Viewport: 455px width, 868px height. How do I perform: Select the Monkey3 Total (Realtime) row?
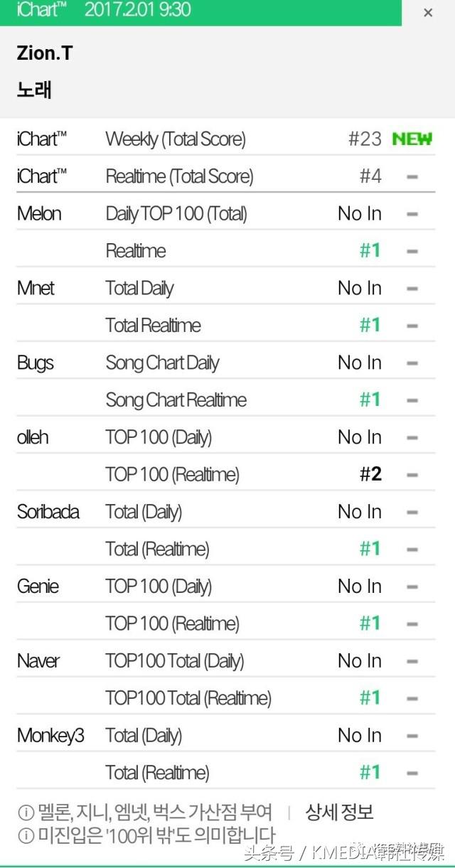157,773
